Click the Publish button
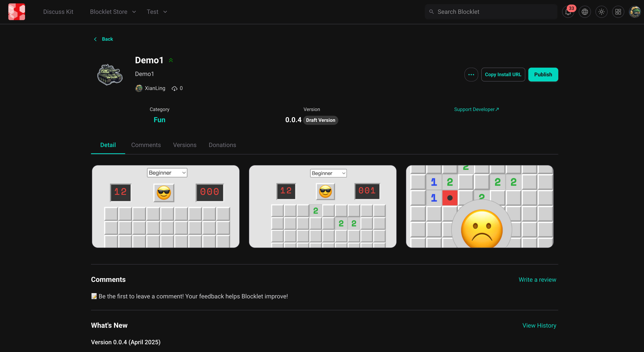The width and height of the screenshot is (644, 352). [543, 74]
